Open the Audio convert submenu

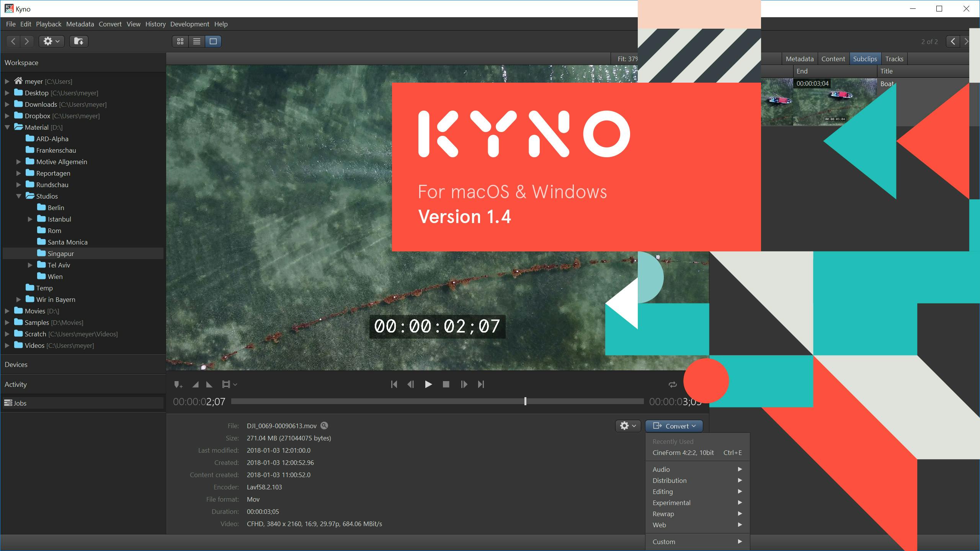pos(697,469)
